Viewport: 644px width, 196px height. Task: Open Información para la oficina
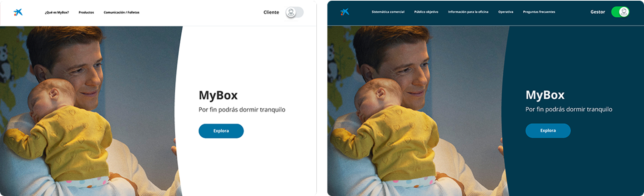(468, 12)
